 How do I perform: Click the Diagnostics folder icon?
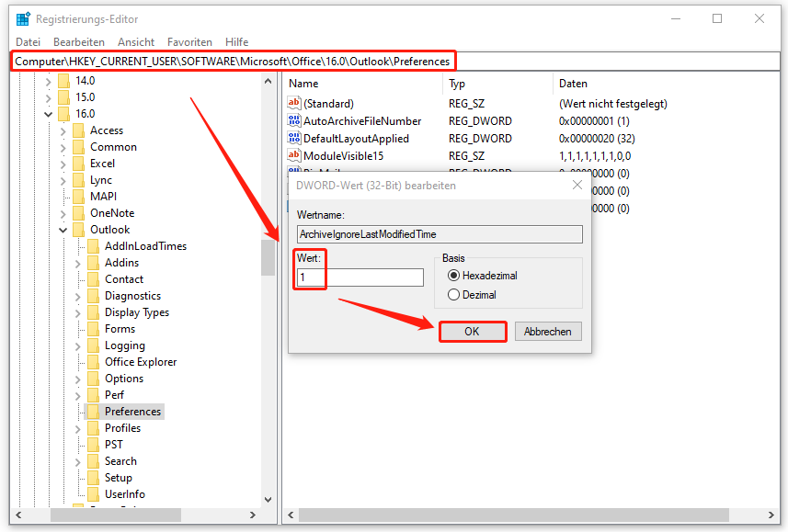[93, 296]
